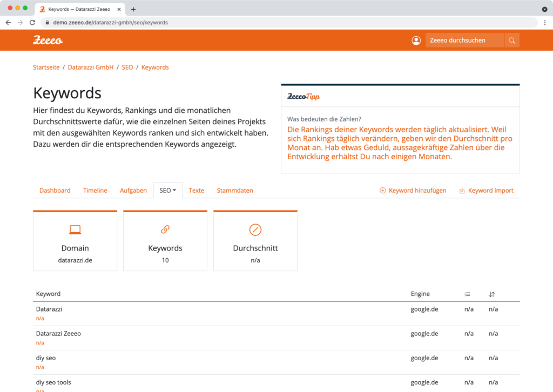
Task: Open the user account icon
Action: (416, 40)
